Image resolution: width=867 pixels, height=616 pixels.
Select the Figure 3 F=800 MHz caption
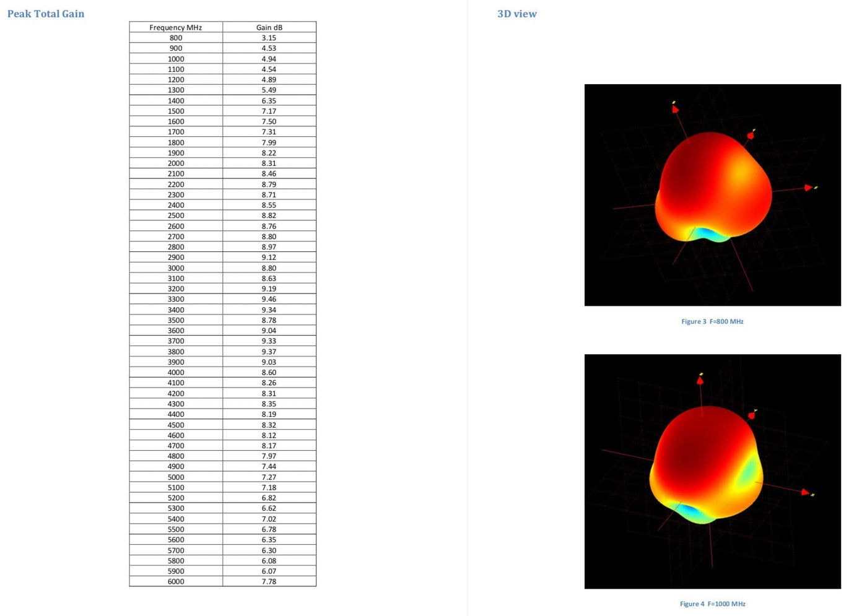click(x=712, y=321)
